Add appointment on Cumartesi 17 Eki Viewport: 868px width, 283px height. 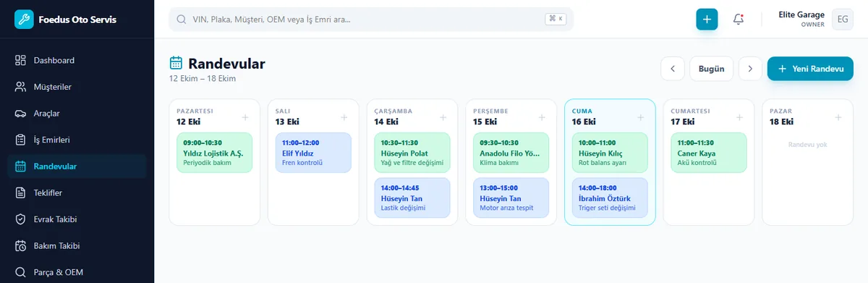(x=739, y=117)
